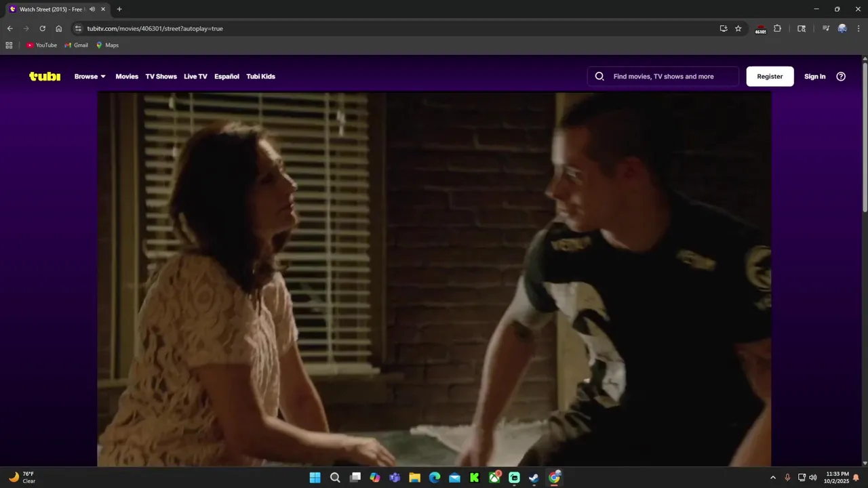Click the Register button

[x=770, y=77]
